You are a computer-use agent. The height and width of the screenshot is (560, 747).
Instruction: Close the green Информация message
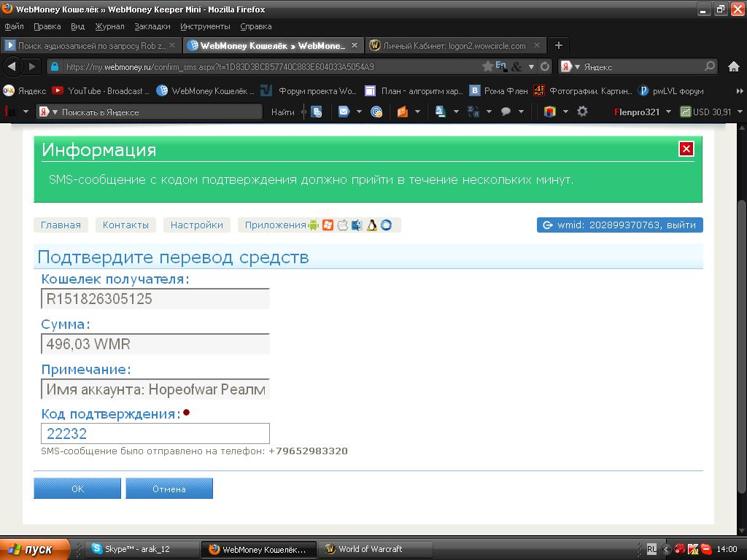(x=686, y=149)
